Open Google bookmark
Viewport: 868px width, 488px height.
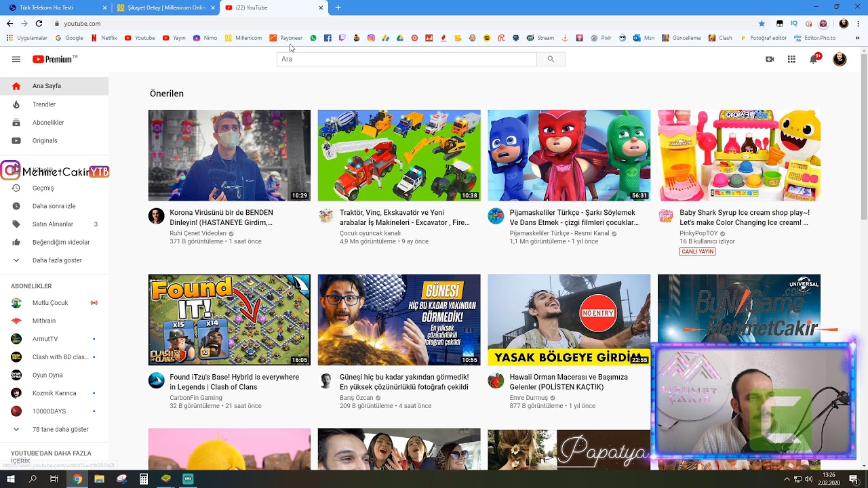[x=69, y=38]
